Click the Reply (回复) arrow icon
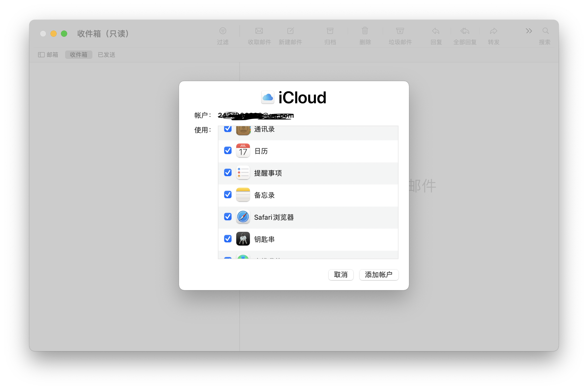The image size is (588, 390). click(436, 31)
